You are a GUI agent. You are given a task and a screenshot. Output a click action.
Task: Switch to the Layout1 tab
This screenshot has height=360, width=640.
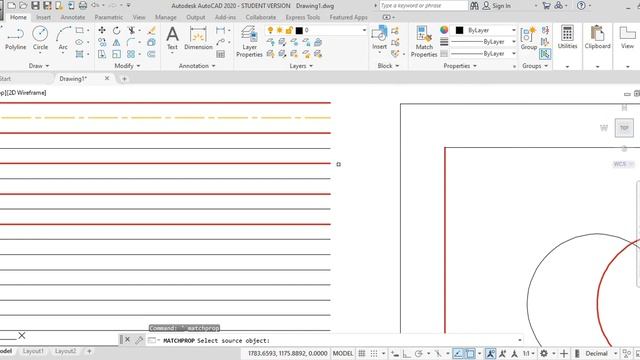[33, 351]
